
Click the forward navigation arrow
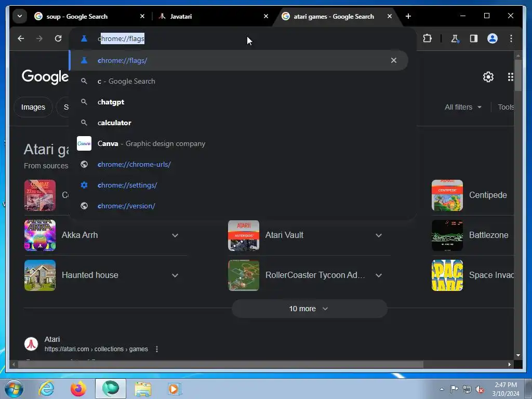[x=39, y=38]
